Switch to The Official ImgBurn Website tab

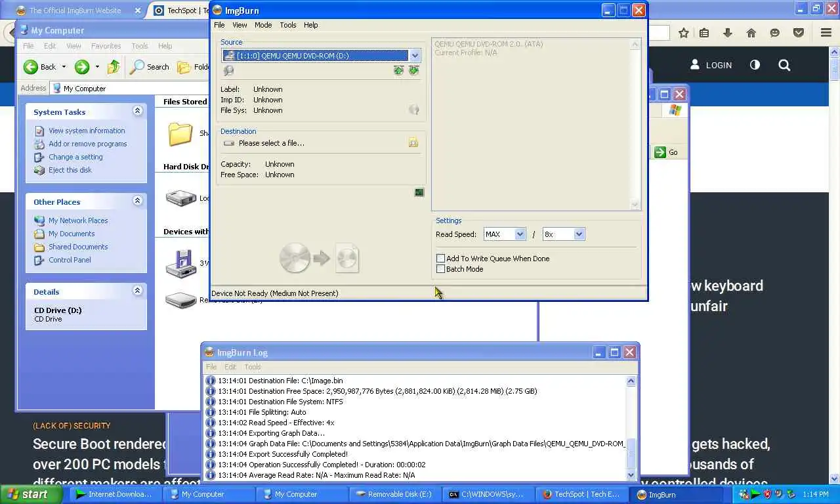[75, 10]
